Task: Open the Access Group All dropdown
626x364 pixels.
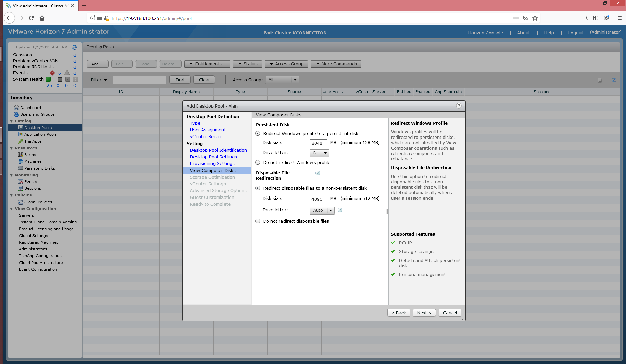Action: point(282,80)
